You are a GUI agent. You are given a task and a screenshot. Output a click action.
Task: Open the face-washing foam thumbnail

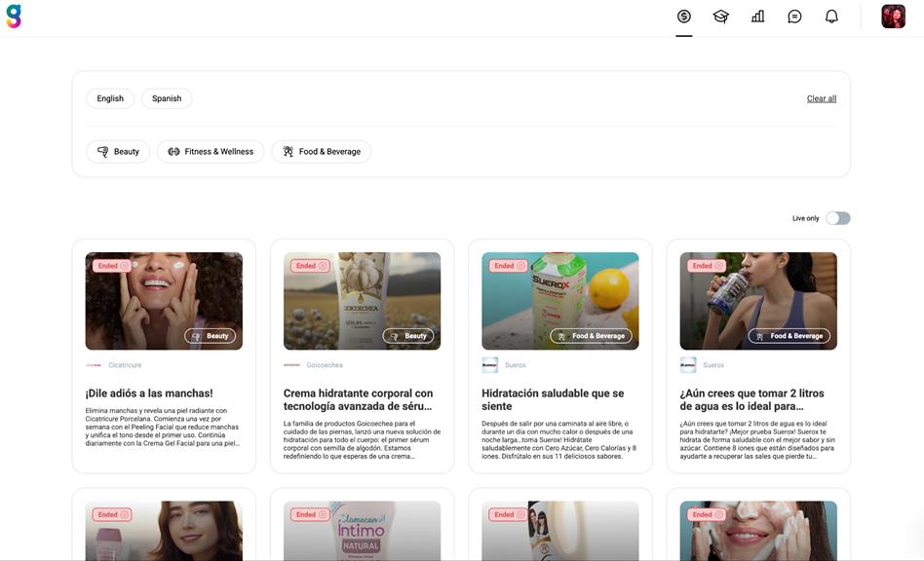758,531
